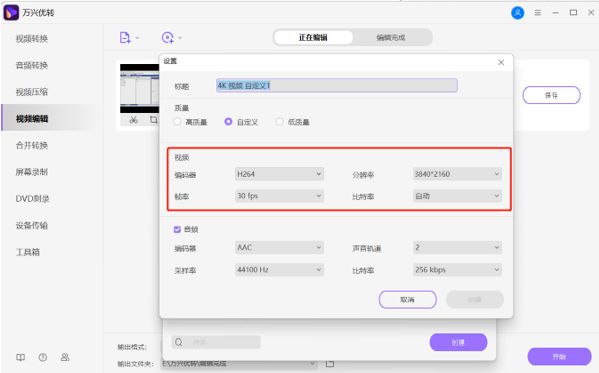
Task: Click the 取消 button in settings dialog
Action: point(408,300)
